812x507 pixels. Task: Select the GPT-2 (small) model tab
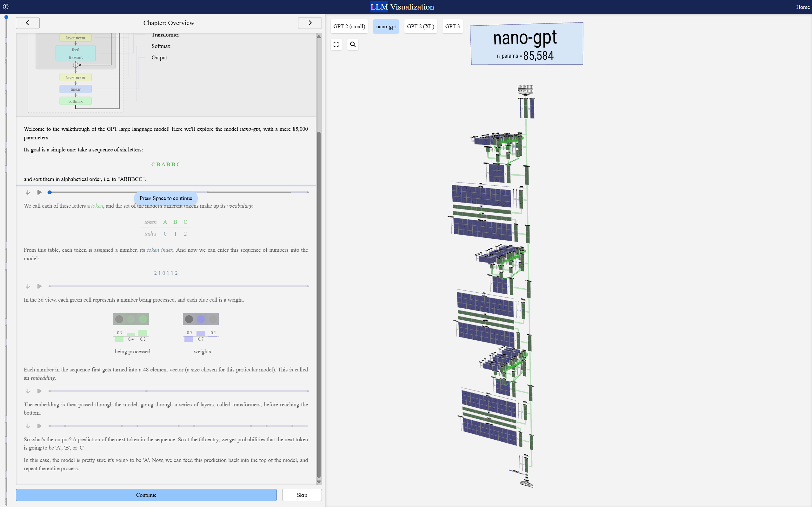349,26
